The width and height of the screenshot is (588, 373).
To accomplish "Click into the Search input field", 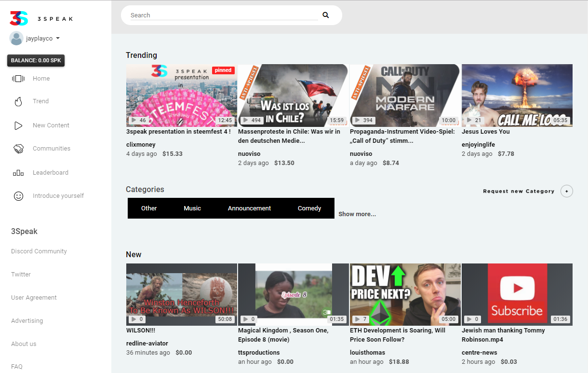I will pyautogui.click(x=224, y=15).
